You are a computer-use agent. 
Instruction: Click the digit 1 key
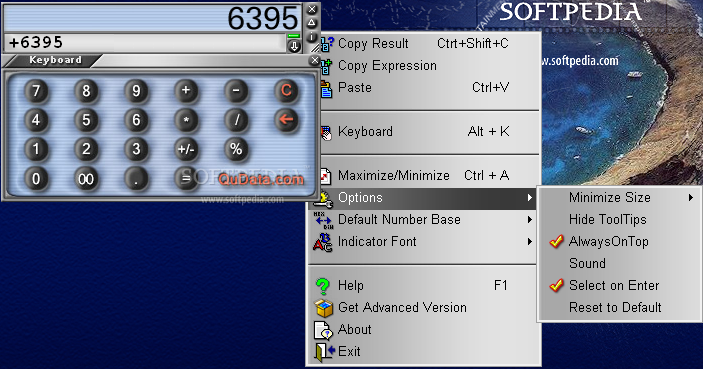tap(36, 150)
